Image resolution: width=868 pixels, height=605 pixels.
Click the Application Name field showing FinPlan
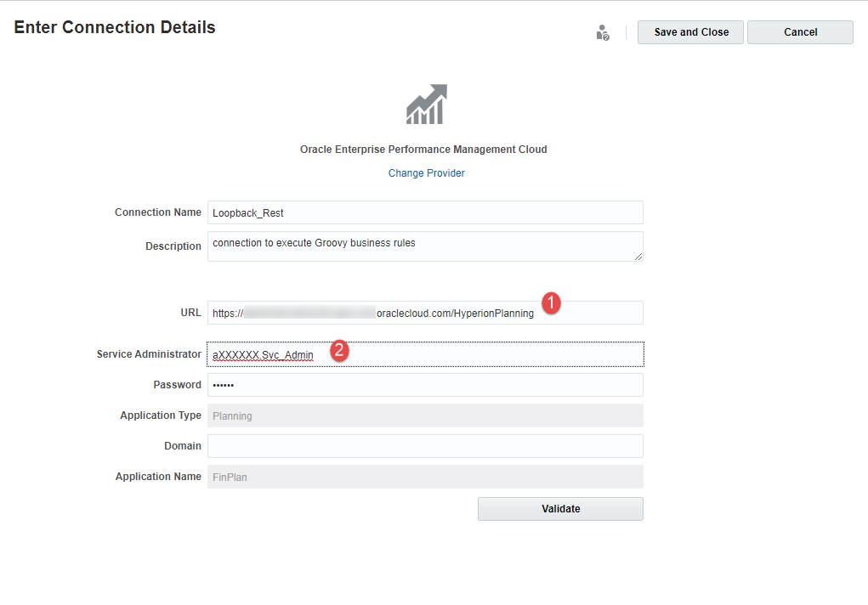[x=425, y=476]
